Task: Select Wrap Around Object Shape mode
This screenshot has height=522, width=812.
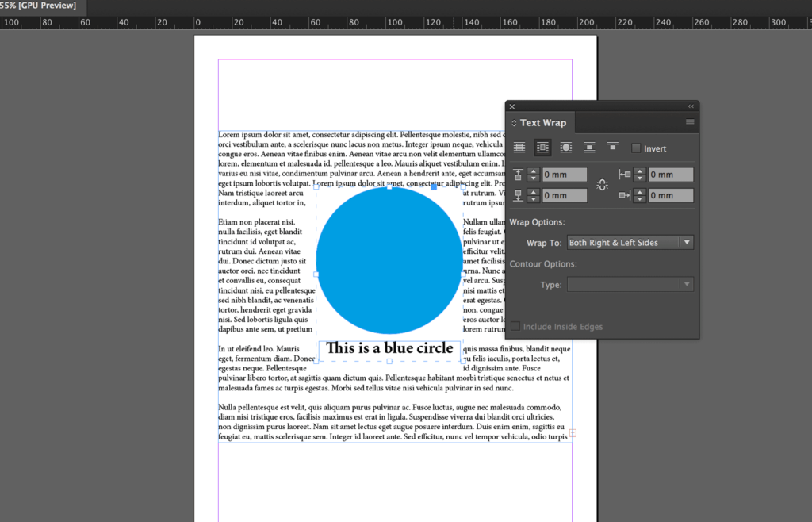Action: coord(565,147)
